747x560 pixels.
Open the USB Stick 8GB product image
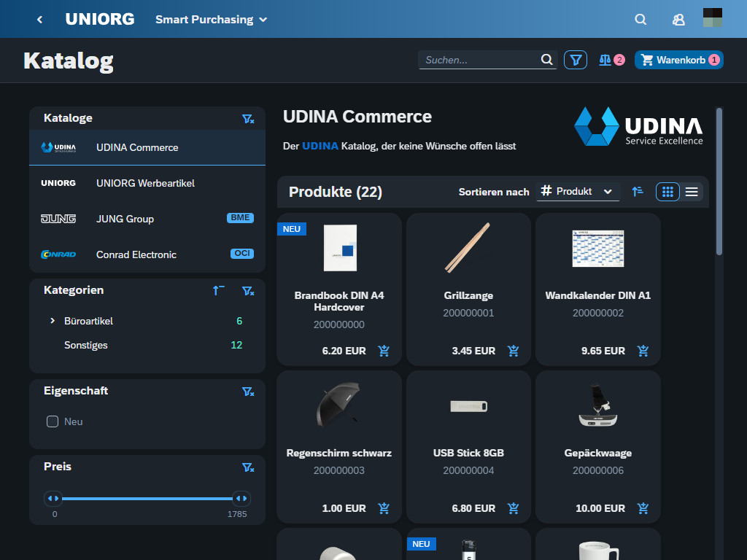coord(469,406)
